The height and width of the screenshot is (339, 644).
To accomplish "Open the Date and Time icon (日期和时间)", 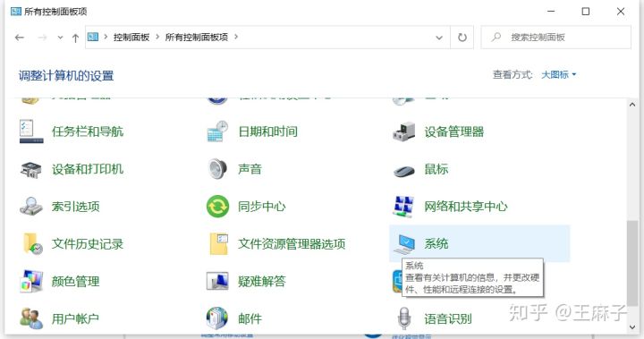I will [217, 131].
